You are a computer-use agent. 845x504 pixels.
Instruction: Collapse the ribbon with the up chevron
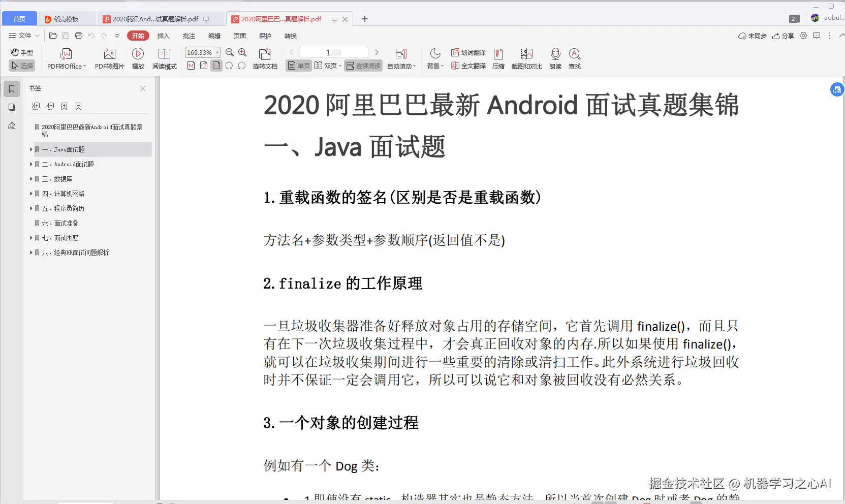pos(841,36)
